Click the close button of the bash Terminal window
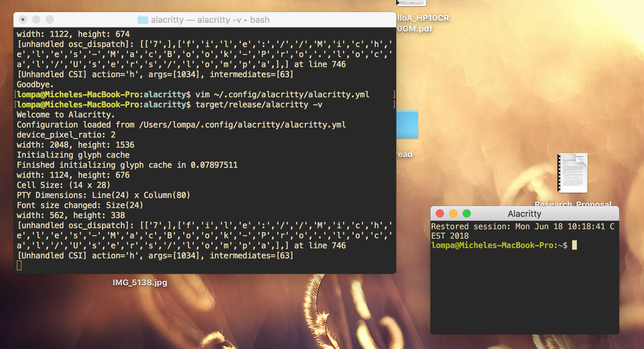644x349 pixels. coord(23,19)
